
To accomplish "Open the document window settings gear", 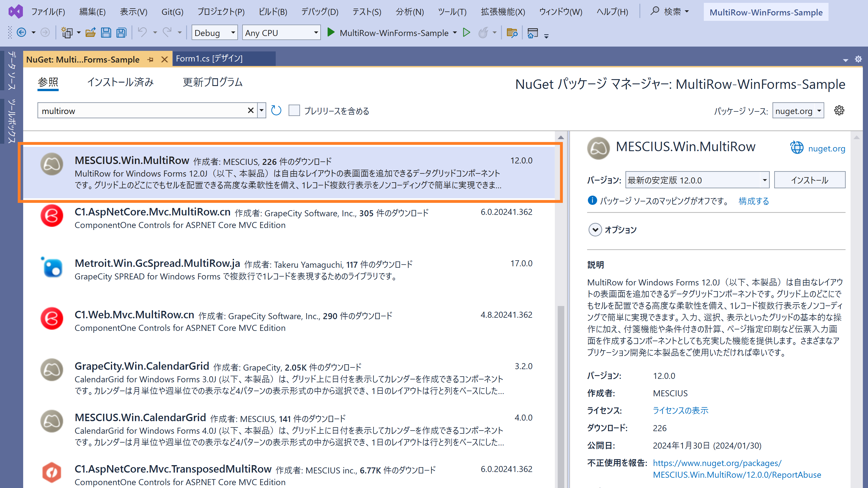I will 858,59.
